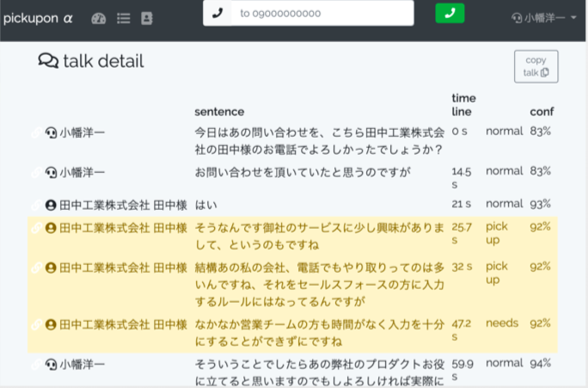This screenshot has height=388, width=588.
Task: Open the contacts address book icon
Action: 146,17
